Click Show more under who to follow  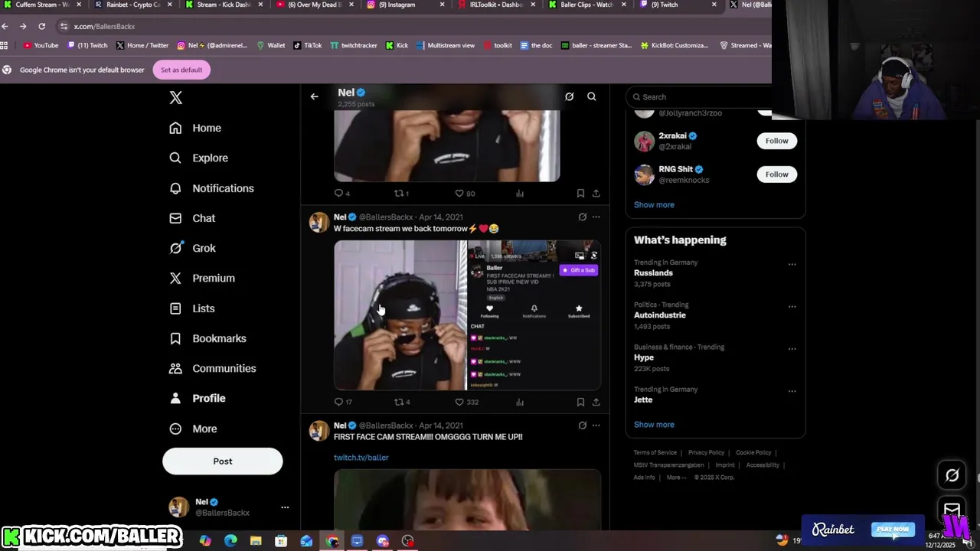click(x=654, y=205)
